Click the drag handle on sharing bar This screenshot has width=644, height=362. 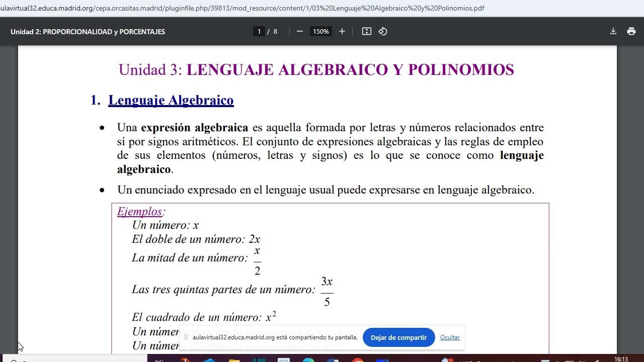click(x=186, y=337)
